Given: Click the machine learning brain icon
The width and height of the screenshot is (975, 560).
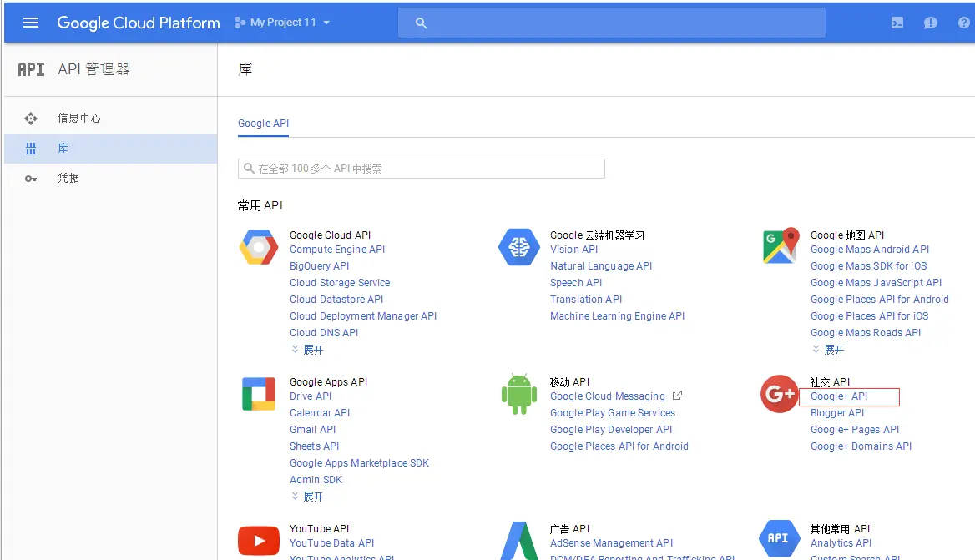Looking at the screenshot, I should tap(518, 247).
